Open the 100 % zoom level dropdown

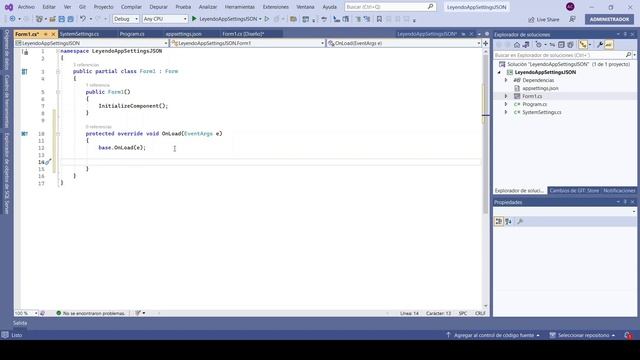[x=26, y=313]
